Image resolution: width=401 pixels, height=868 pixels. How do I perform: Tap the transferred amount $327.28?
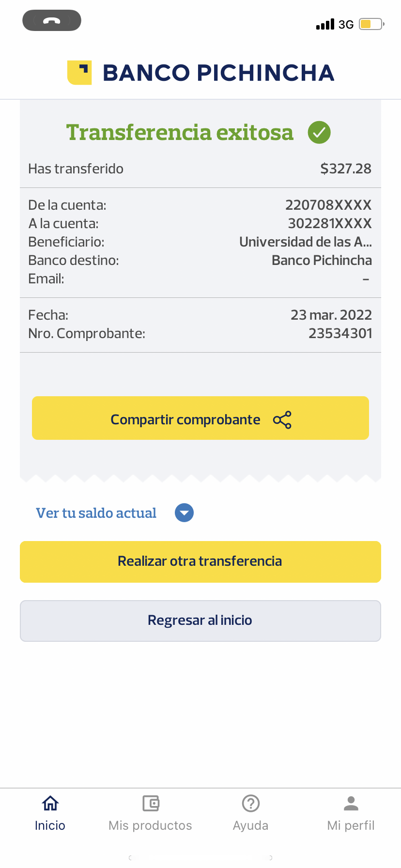(345, 169)
